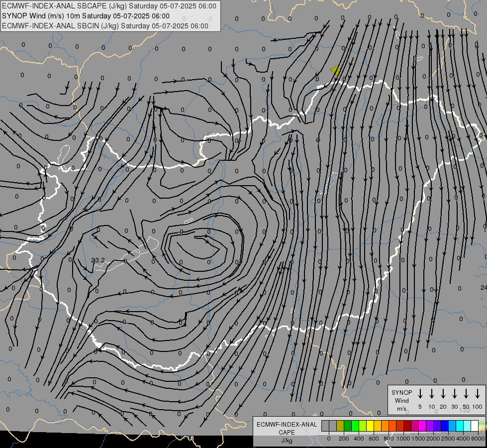Image resolution: width=487 pixels, height=448 pixels.
Task: Select the azure blue CAPE swatch
Action: pos(452,426)
